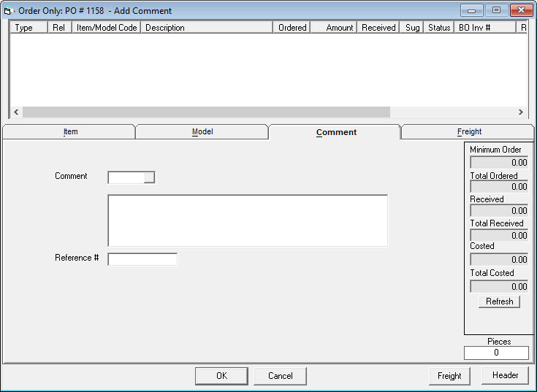Screen dimensions: 537x392
Task: Minimize the PO # 1158 window
Action: point(471,10)
